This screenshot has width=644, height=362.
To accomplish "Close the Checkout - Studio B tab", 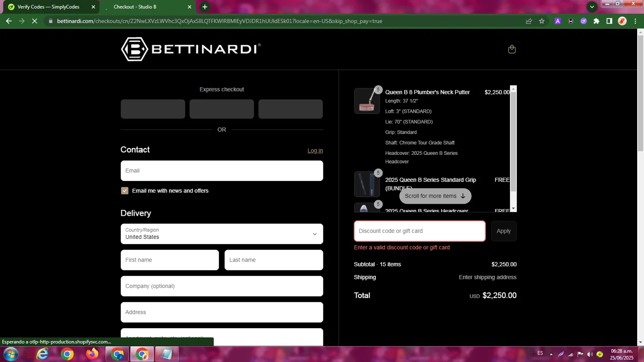I will [189, 7].
